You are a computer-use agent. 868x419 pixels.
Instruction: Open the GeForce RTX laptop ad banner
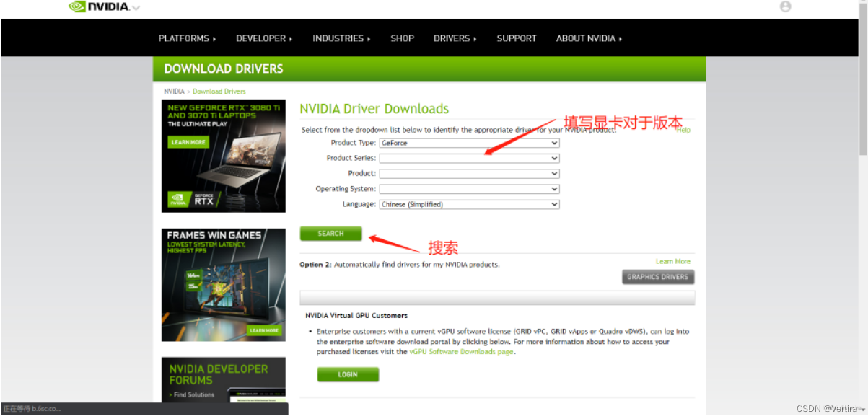pyautogui.click(x=224, y=156)
